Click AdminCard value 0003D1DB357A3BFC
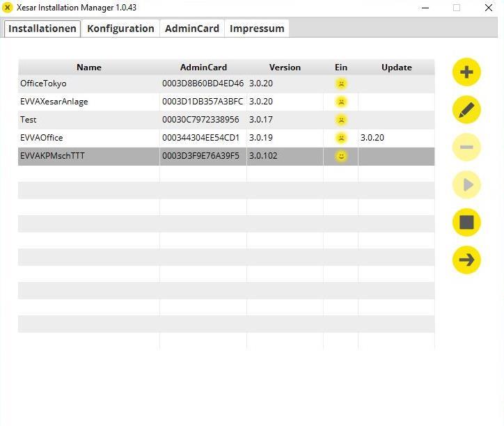The height and width of the screenshot is (426, 504). 203,102
